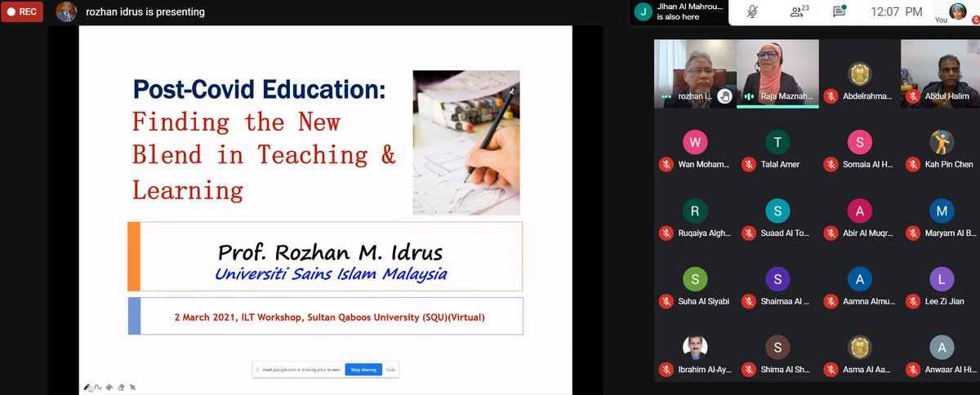Click Ibrahim Al-Ay... photo avatar

tap(695, 348)
